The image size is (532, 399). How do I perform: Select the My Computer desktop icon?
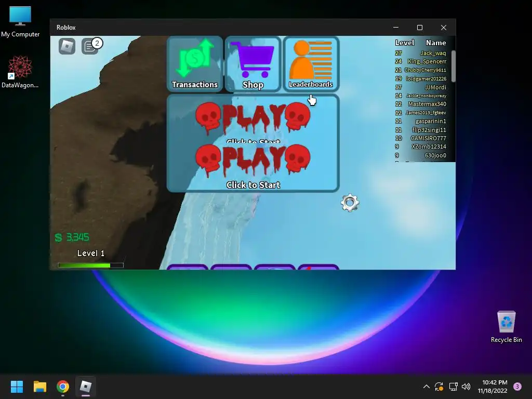coord(20,22)
